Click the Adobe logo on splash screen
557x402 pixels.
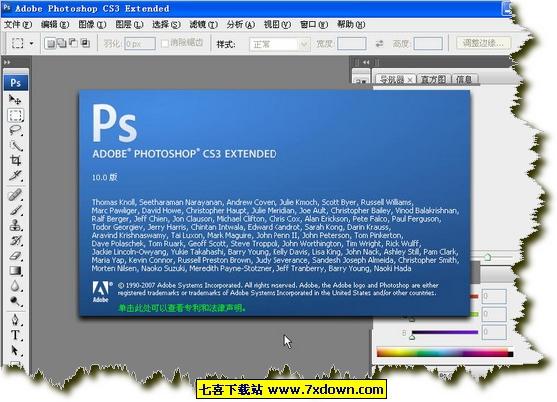[x=102, y=292]
